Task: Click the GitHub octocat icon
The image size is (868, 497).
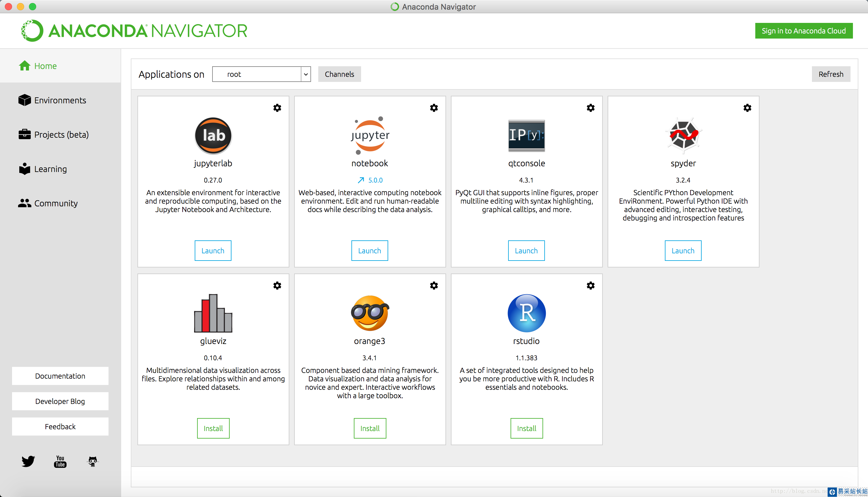Action: click(93, 461)
